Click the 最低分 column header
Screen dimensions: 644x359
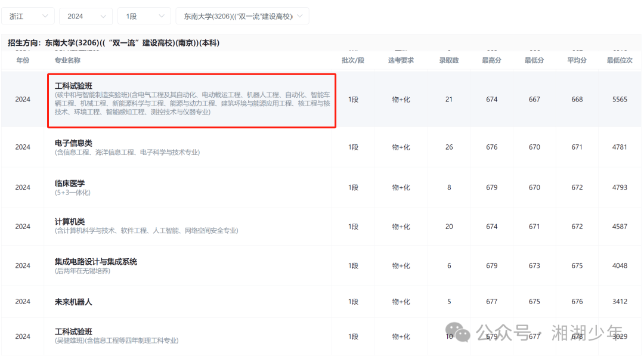tap(534, 60)
